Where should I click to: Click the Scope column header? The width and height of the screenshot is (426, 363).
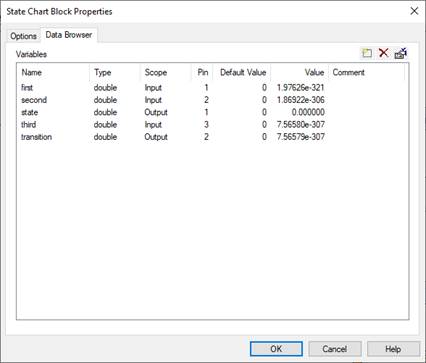[x=166, y=72]
